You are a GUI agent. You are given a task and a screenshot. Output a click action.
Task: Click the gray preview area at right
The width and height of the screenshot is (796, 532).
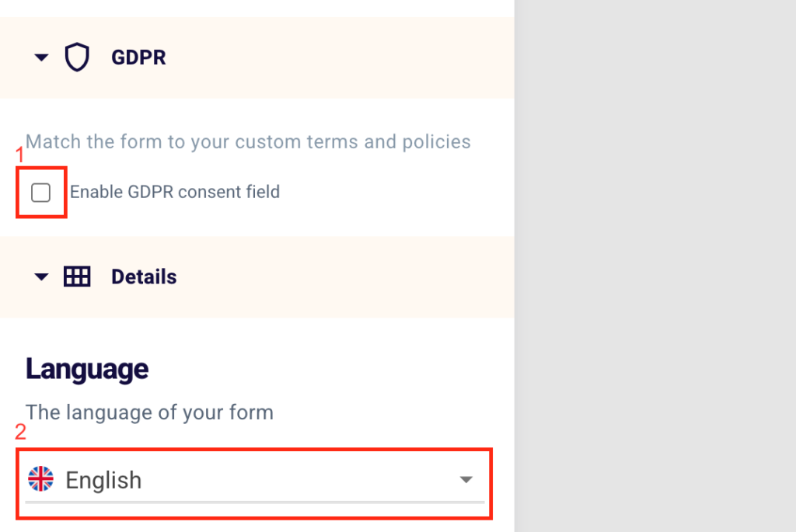655,266
